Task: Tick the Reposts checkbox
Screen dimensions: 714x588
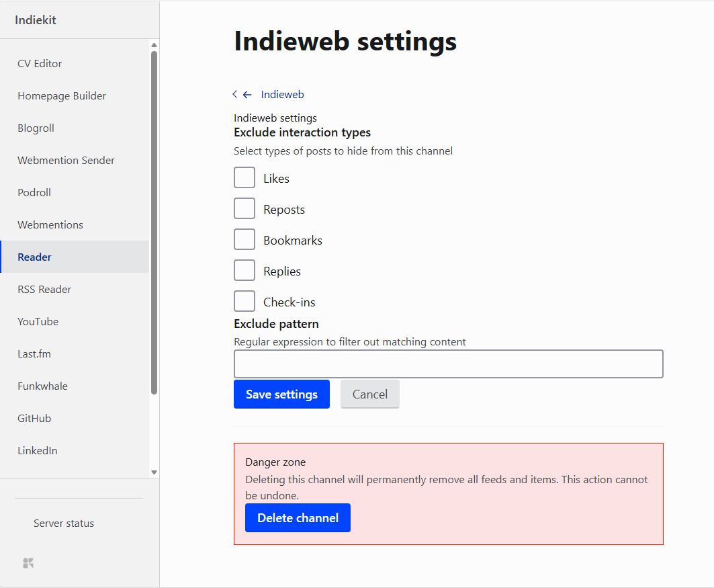Action: (244, 209)
